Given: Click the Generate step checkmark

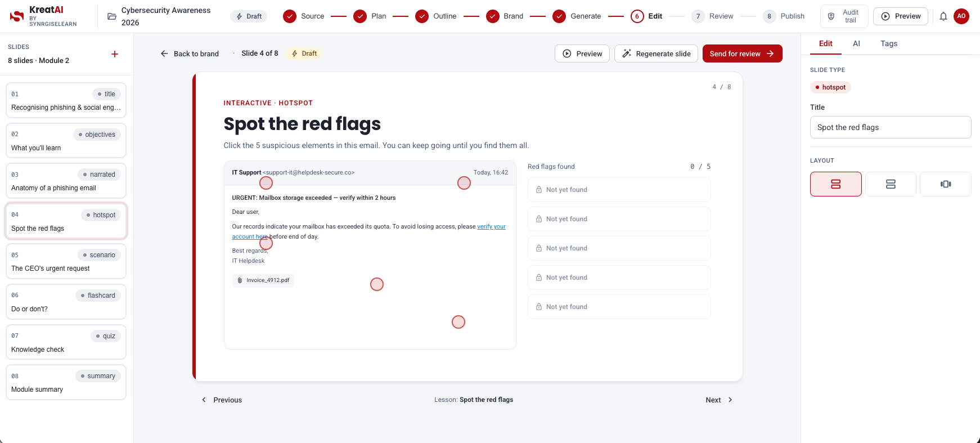Looking at the screenshot, I should [559, 16].
